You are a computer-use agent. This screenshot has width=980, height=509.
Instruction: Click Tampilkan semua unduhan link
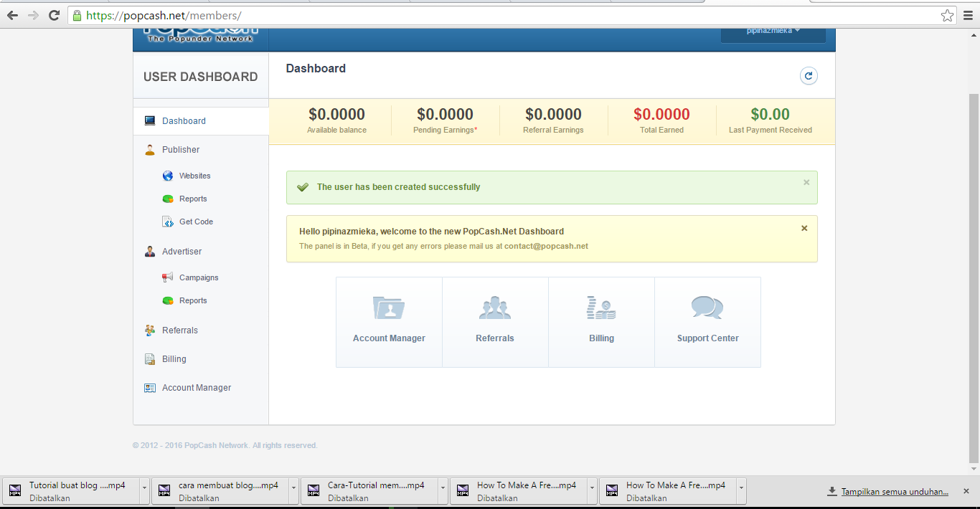[x=895, y=492]
